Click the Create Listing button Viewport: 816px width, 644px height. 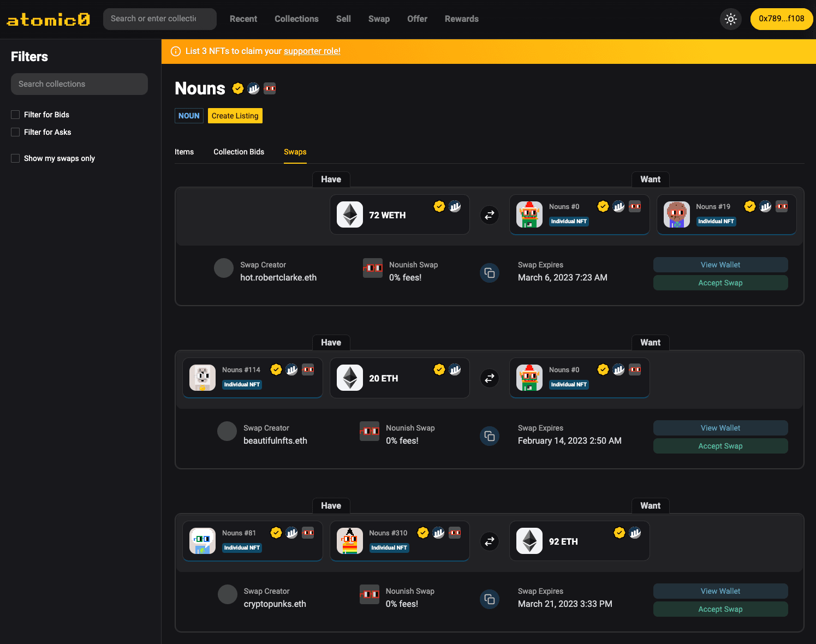(235, 116)
